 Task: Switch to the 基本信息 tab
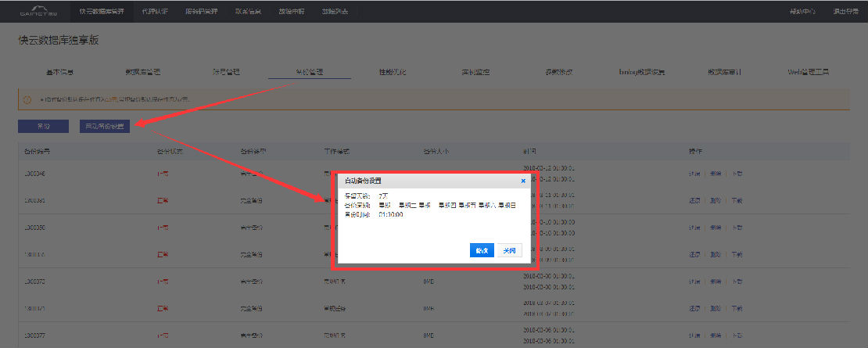[59, 72]
